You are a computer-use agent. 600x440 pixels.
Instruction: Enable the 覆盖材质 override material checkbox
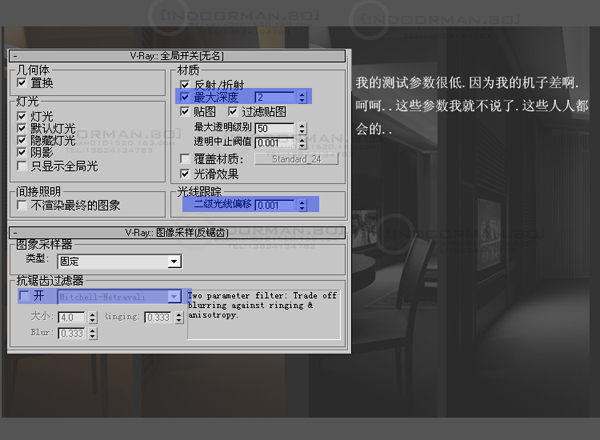pyautogui.click(x=185, y=158)
